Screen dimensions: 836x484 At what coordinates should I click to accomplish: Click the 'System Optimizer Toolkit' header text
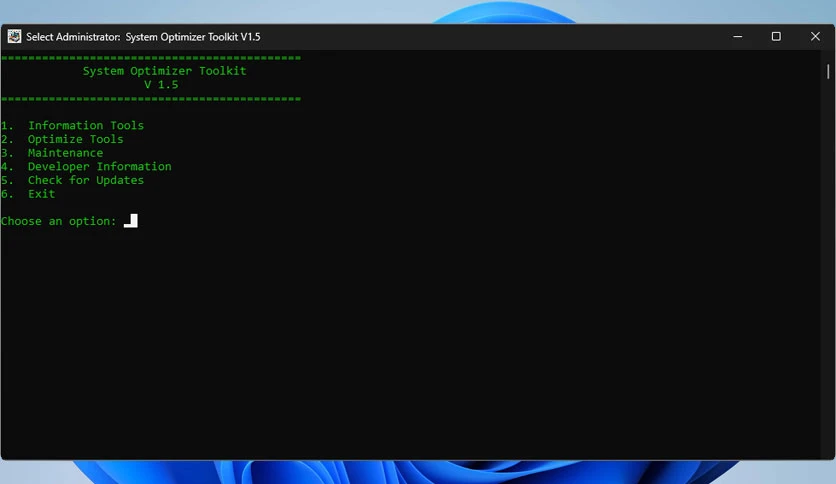(x=165, y=71)
